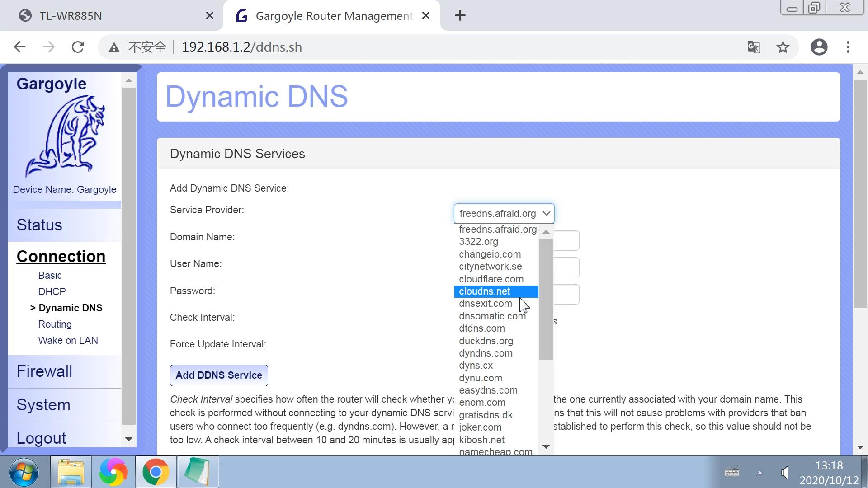Open File Explorer from taskbar

tap(71, 472)
